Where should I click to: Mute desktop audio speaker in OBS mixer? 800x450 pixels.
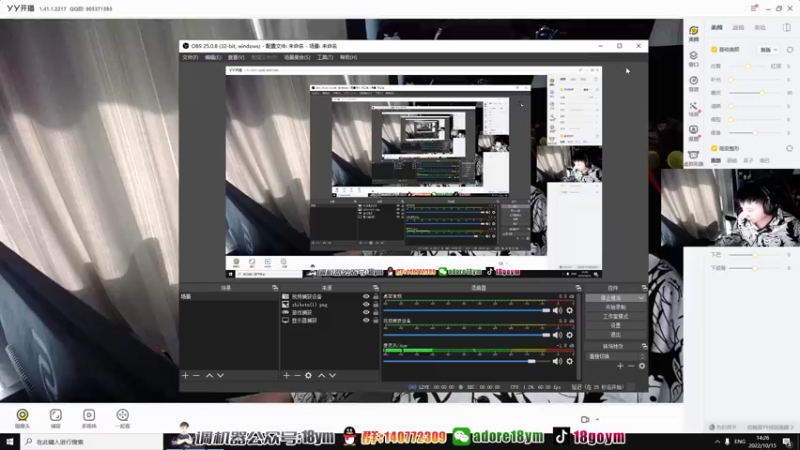coord(557,310)
